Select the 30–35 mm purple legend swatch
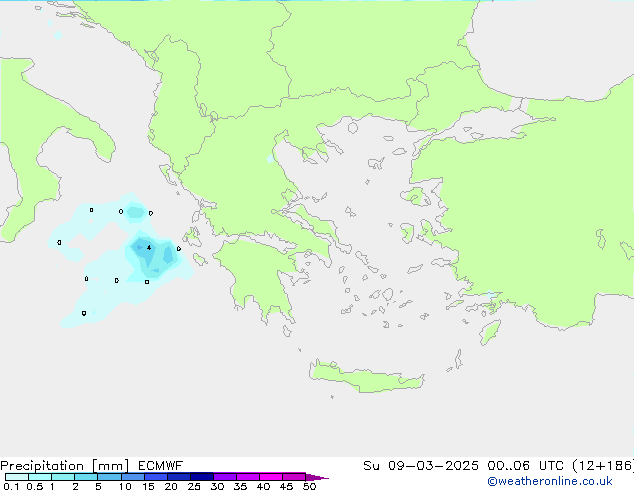Image resolution: width=634 pixels, height=490 pixels. [x=225, y=477]
